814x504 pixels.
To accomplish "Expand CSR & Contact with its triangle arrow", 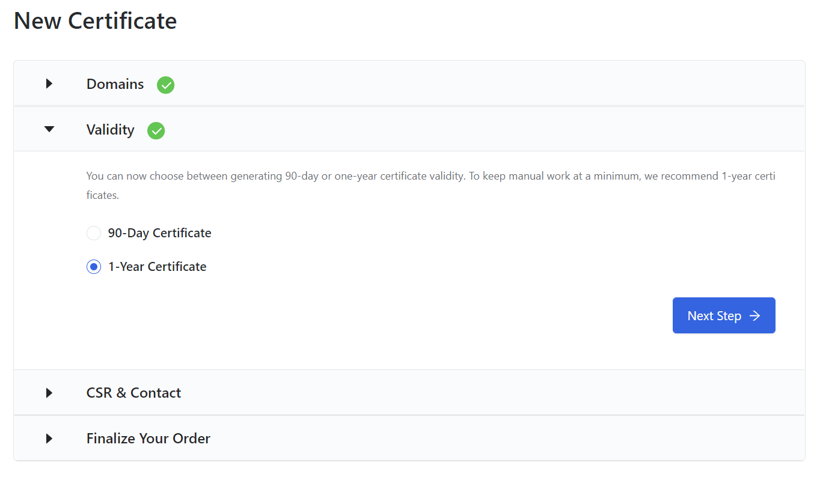I will click(49, 393).
